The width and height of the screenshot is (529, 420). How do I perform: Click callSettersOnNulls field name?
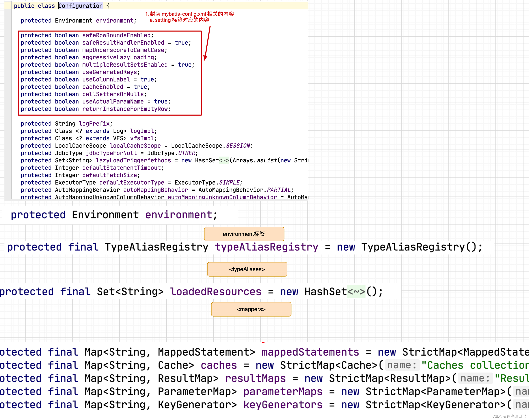pyautogui.click(x=113, y=94)
